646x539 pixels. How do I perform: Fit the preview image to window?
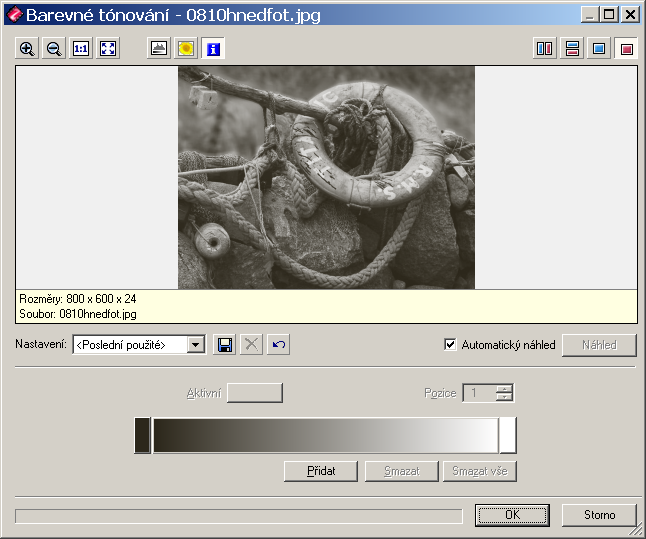point(108,48)
